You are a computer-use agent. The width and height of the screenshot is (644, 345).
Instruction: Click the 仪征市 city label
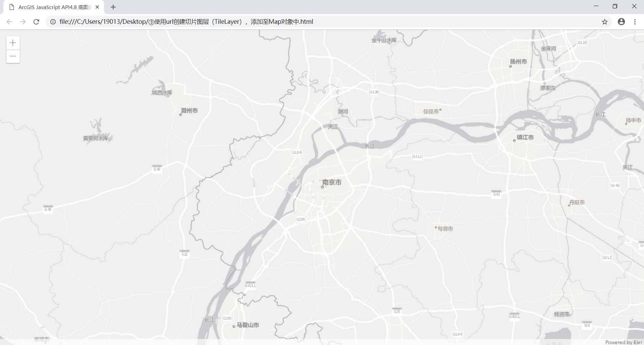[x=431, y=112]
